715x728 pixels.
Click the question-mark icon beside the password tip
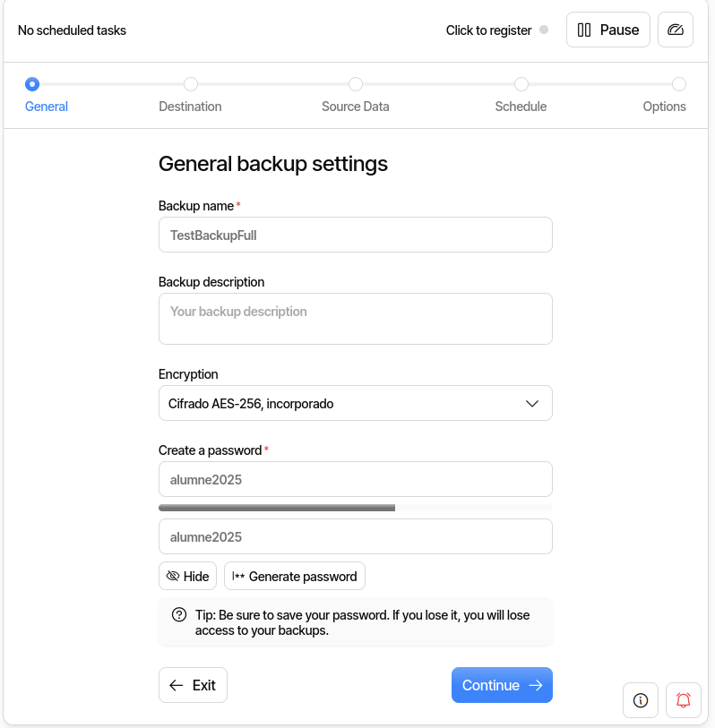coord(177,615)
